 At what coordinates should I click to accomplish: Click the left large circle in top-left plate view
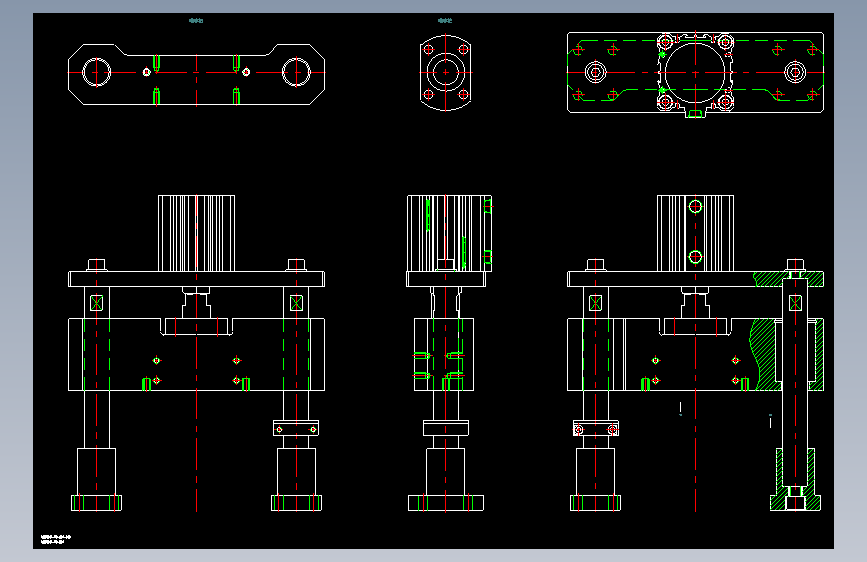[x=97, y=72]
